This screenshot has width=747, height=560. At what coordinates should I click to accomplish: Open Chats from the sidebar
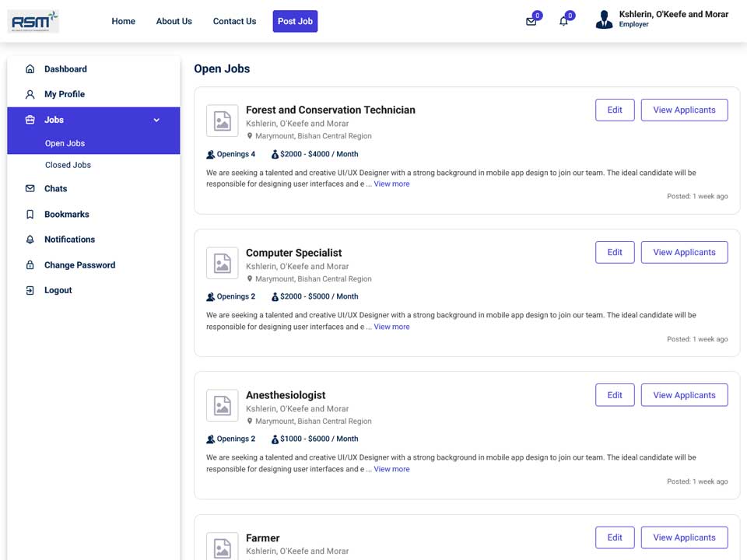coord(56,188)
